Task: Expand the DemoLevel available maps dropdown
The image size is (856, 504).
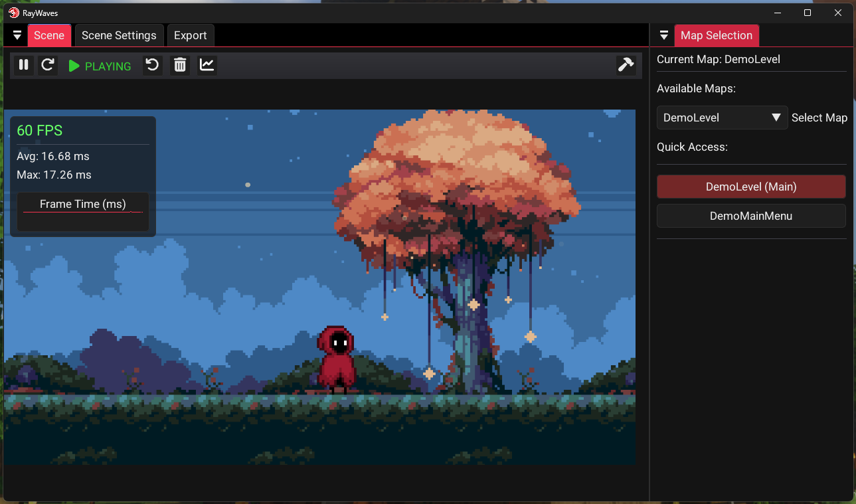Action: (x=722, y=118)
